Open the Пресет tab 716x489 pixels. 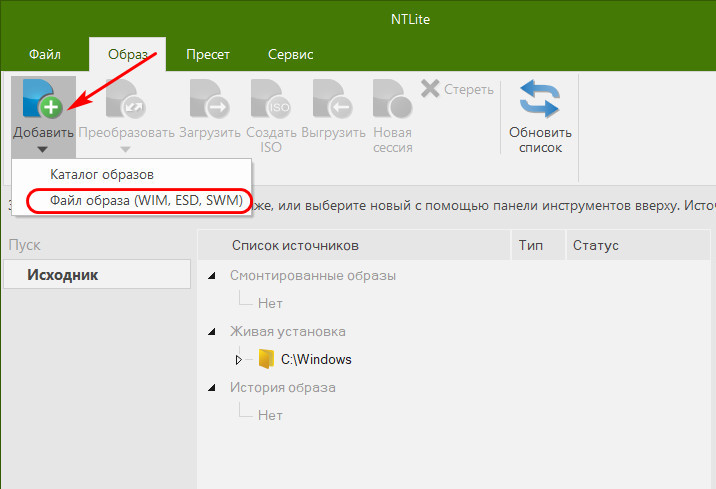pos(208,54)
